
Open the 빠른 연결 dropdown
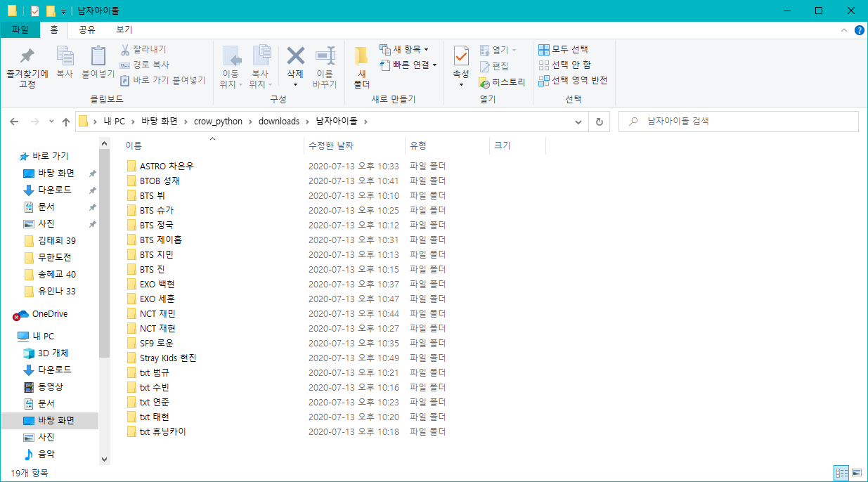408,65
